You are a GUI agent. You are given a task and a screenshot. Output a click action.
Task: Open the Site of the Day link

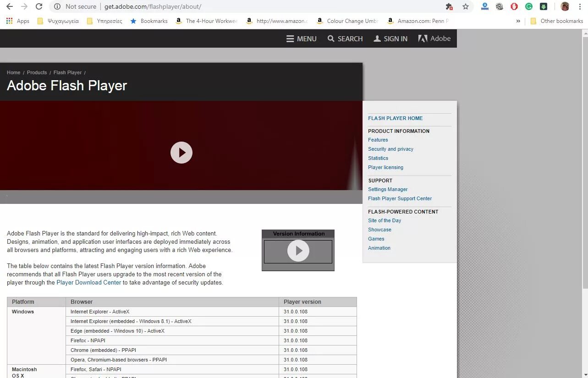pyautogui.click(x=385, y=220)
